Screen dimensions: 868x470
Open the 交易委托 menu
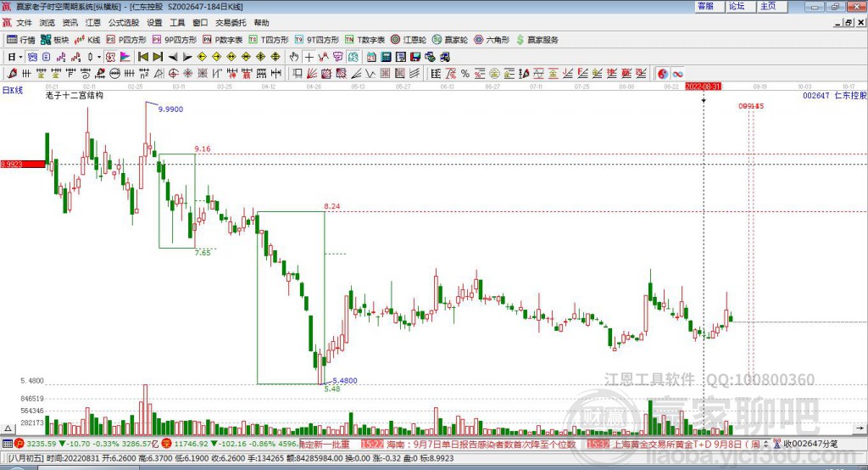pyautogui.click(x=231, y=23)
